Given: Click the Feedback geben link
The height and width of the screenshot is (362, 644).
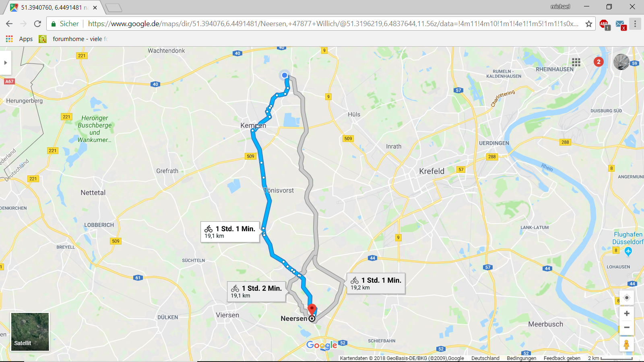Looking at the screenshot, I should click(562, 358).
